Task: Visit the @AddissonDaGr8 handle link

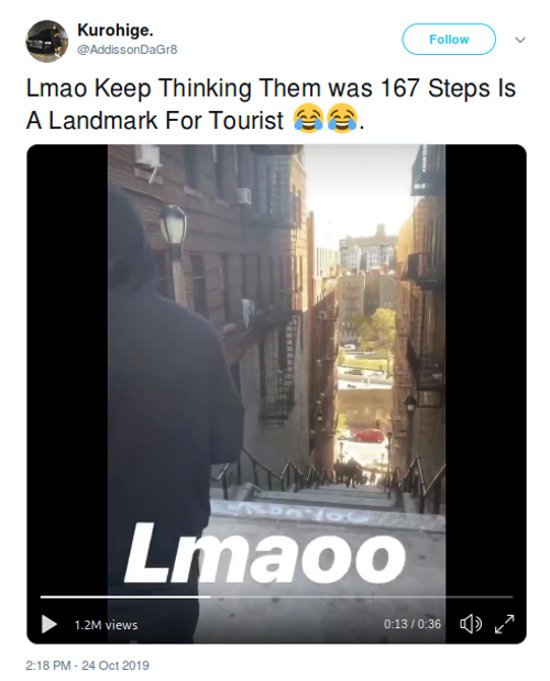Action: pos(127,50)
